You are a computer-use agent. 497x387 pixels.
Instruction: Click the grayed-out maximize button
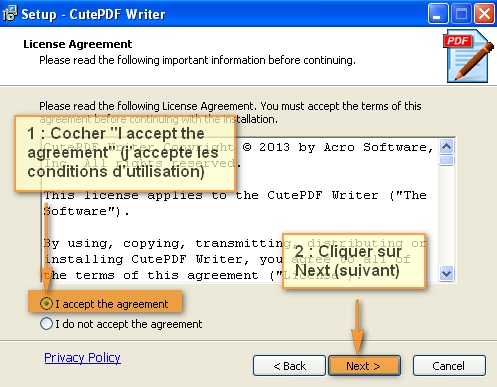pos(461,14)
